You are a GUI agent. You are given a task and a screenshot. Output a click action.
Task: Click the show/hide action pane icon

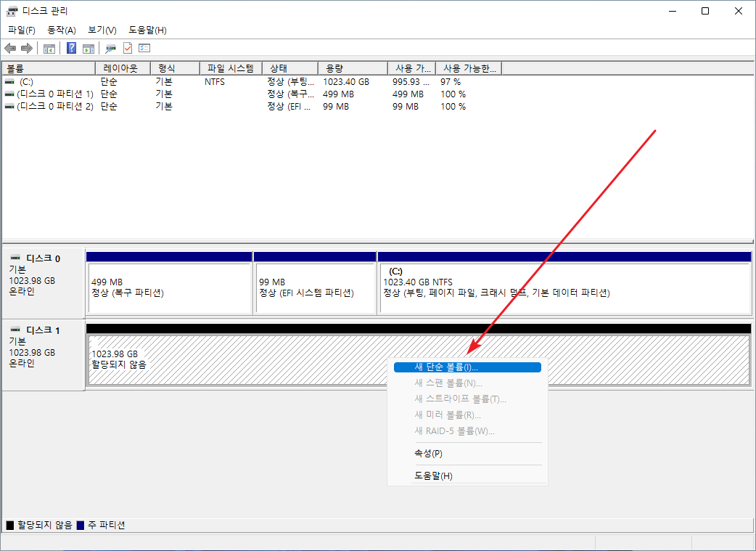(89, 49)
